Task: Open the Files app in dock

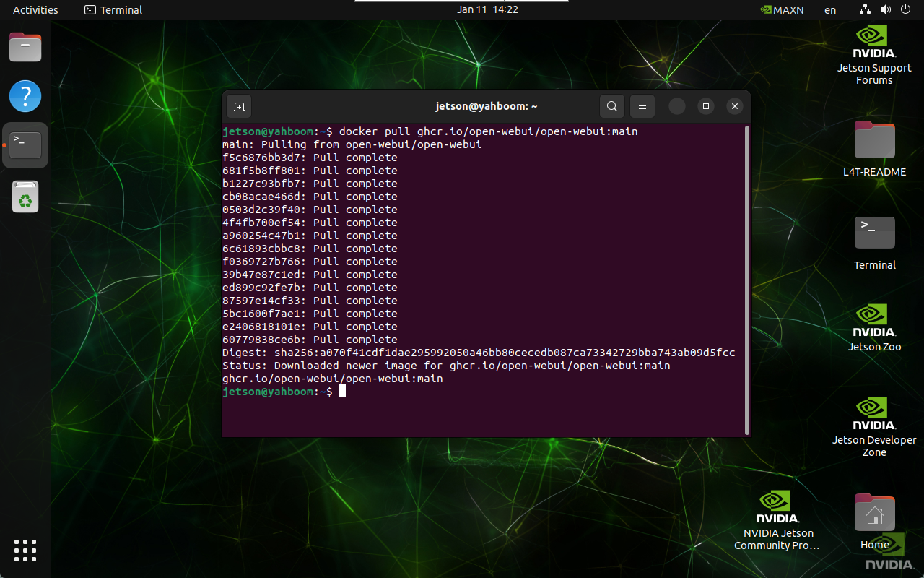Action: pyautogui.click(x=25, y=48)
